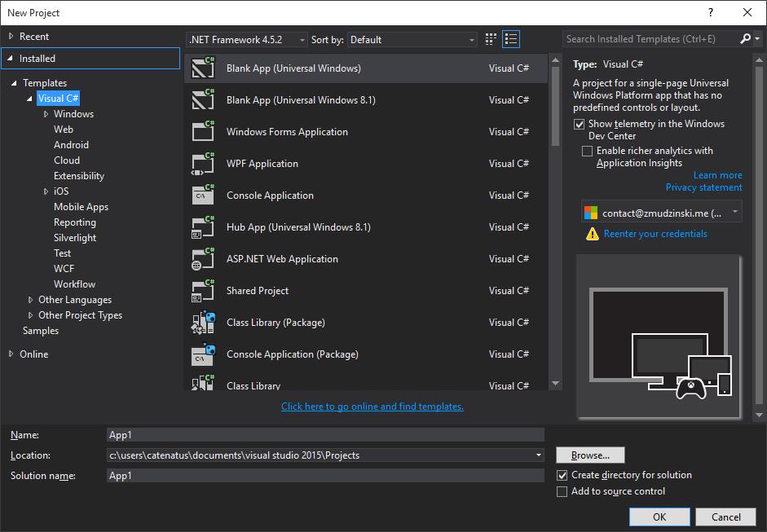Open the dialog help question mark
Image resolution: width=767 pixels, height=532 pixels.
click(711, 13)
